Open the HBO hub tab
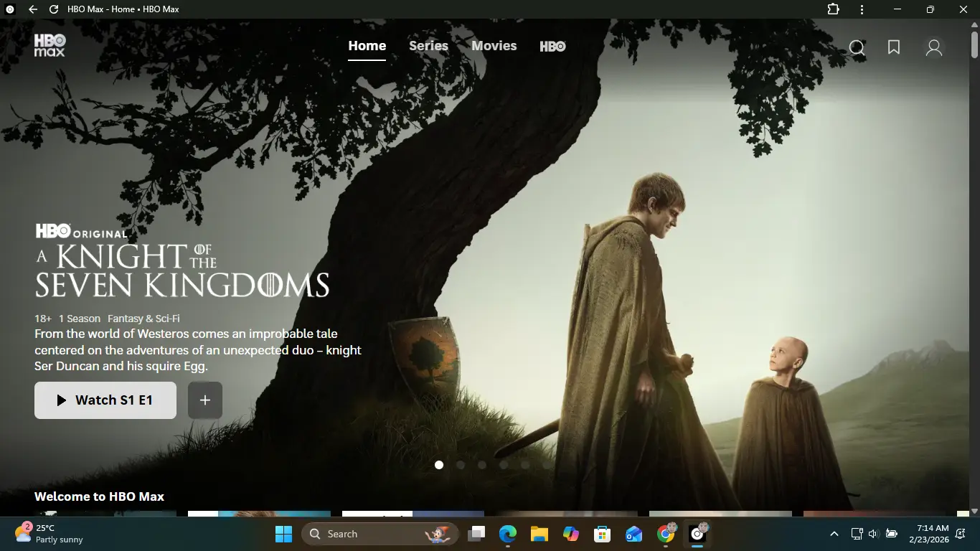The image size is (980, 551). (552, 46)
